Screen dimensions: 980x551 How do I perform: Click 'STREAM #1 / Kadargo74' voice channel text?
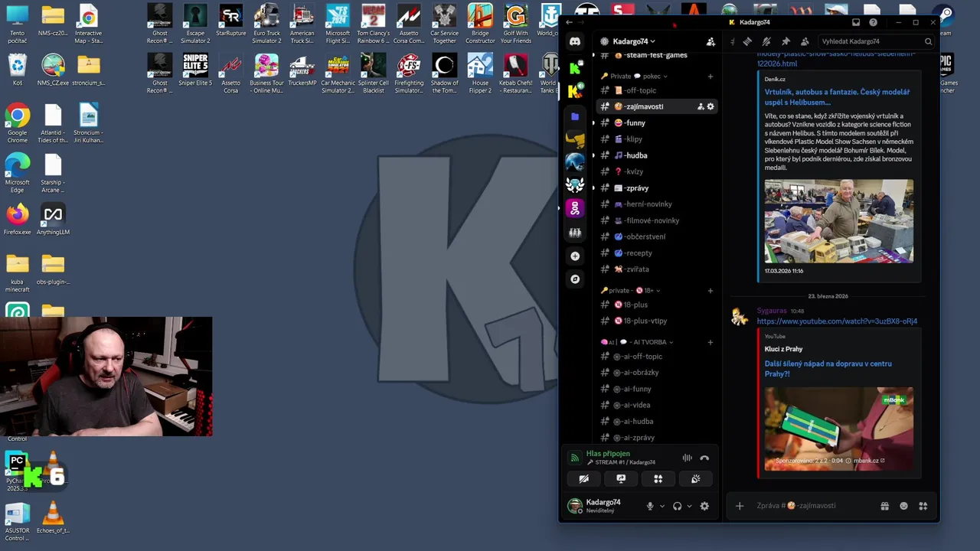[x=621, y=462]
